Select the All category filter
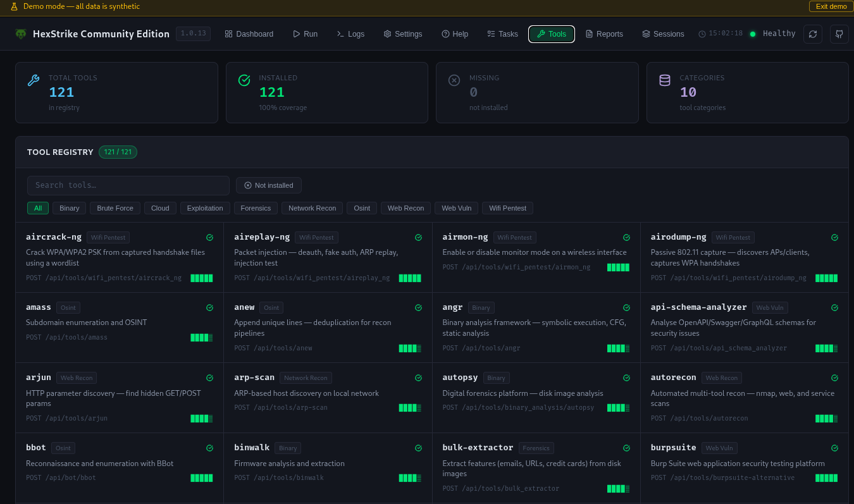Image resolution: width=854 pixels, height=504 pixels. click(x=38, y=208)
